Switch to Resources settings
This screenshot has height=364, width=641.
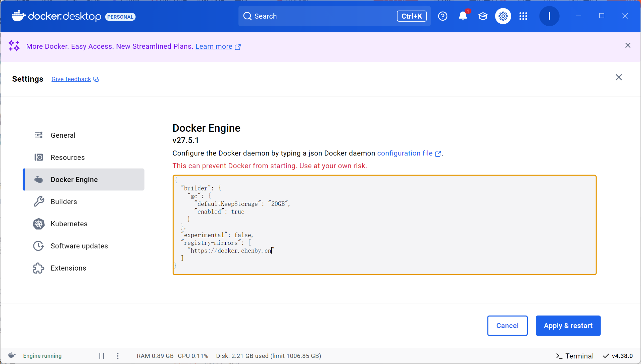tap(67, 157)
